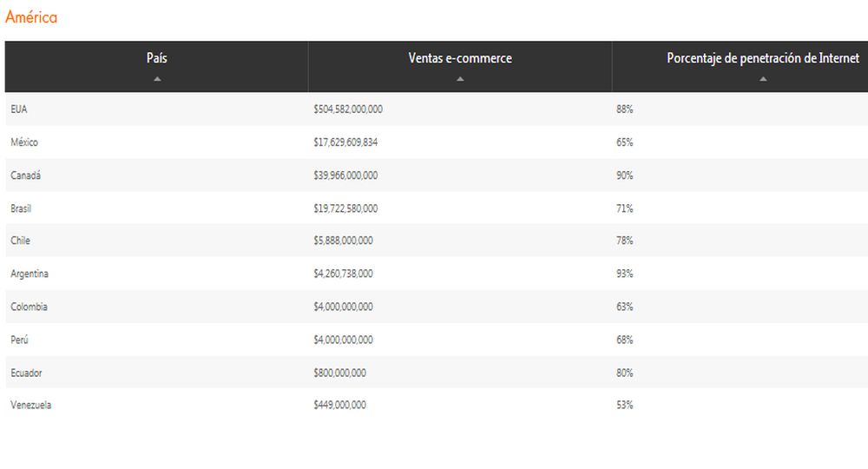Click Venezuela's $449,000,000 sales value
Image resolution: width=868 pixels, height=469 pixels.
click(x=339, y=405)
